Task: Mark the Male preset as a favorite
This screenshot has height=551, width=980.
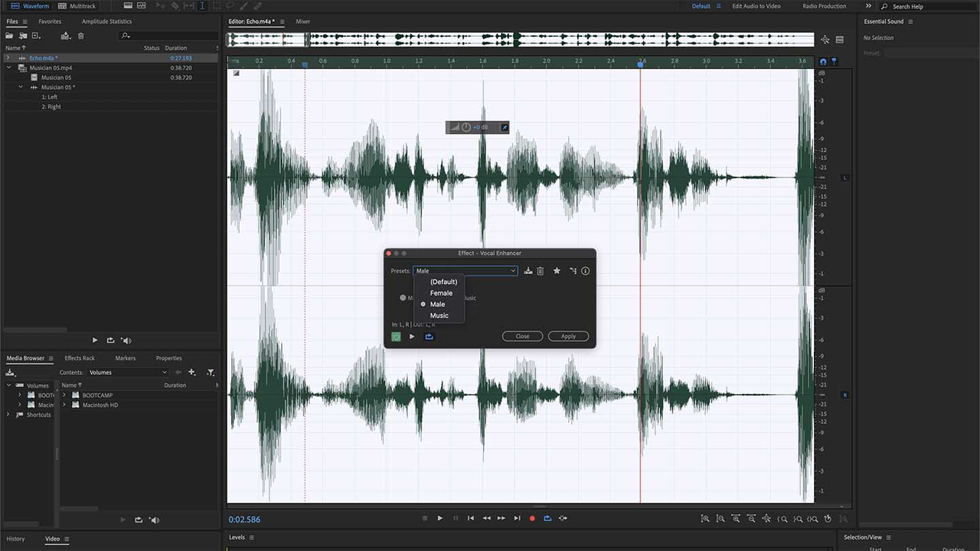Action: [557, 270]
